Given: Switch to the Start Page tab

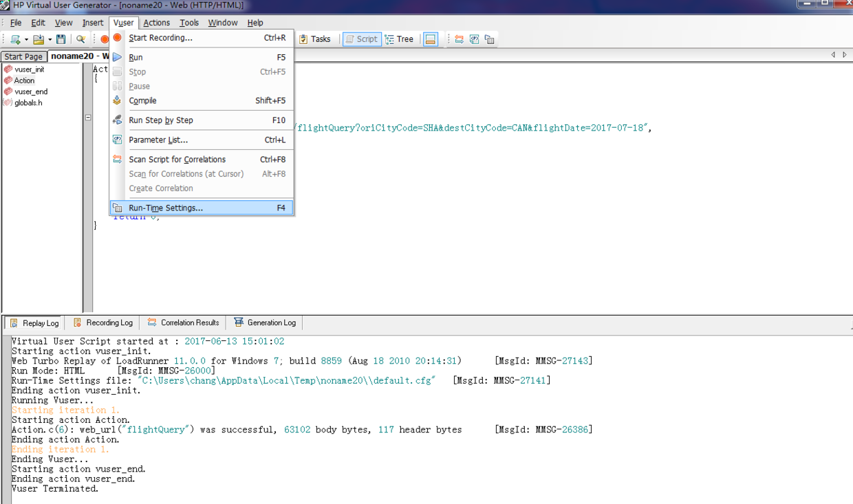Looking at the screenshot, I should (x=23, y=56).
